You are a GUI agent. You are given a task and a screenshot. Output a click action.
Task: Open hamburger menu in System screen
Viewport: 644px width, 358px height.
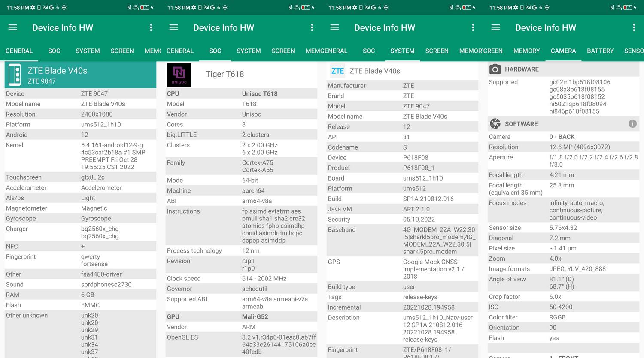click(334, 27)
